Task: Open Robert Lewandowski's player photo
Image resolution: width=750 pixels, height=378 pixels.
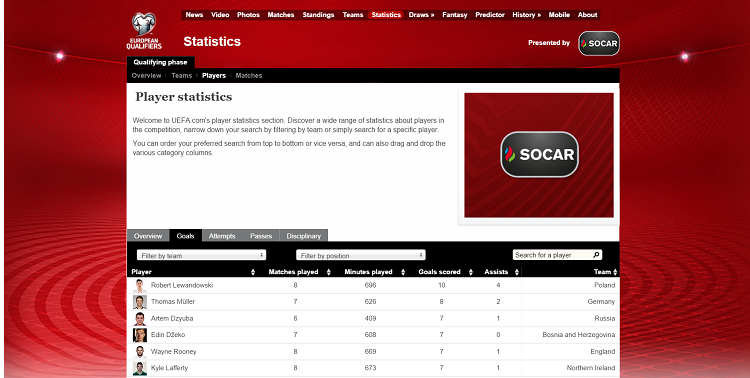Action: (140, 286)
